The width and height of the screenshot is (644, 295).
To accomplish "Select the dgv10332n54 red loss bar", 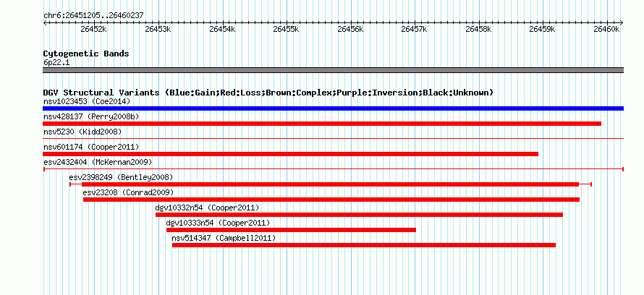I will coord(359,215).
